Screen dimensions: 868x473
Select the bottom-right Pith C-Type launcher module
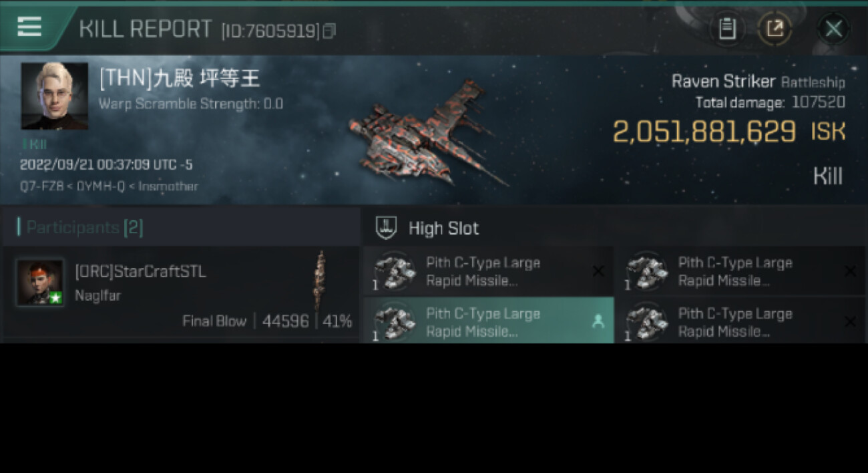(x=740, y=321)
